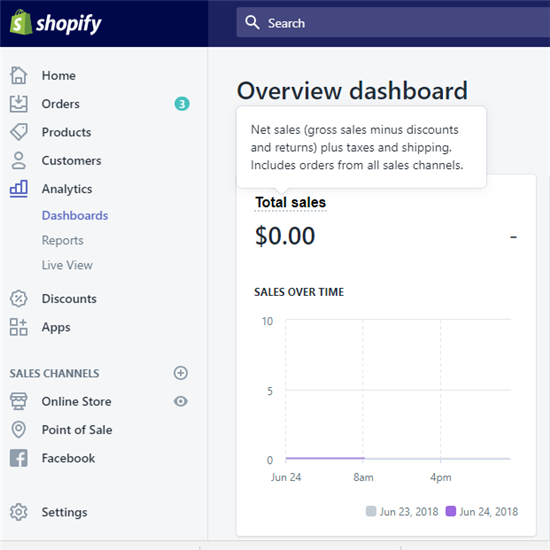The width and height of the screenshot is (550, 550).
Task: Open Live View under Analytics
Action: click(67, 265)
